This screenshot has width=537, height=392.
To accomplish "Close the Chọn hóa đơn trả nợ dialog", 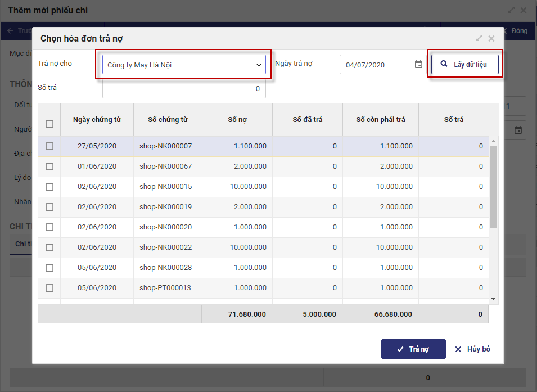I will pos(491,38).
